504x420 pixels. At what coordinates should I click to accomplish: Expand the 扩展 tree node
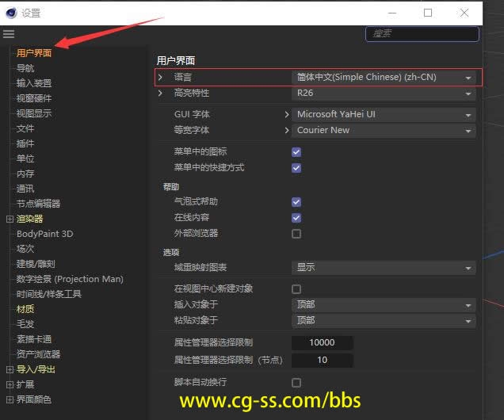10,384
